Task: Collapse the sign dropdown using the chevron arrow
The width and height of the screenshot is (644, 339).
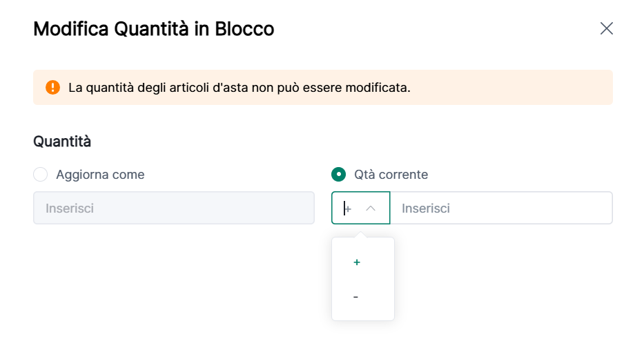Action: click(371, 208)
